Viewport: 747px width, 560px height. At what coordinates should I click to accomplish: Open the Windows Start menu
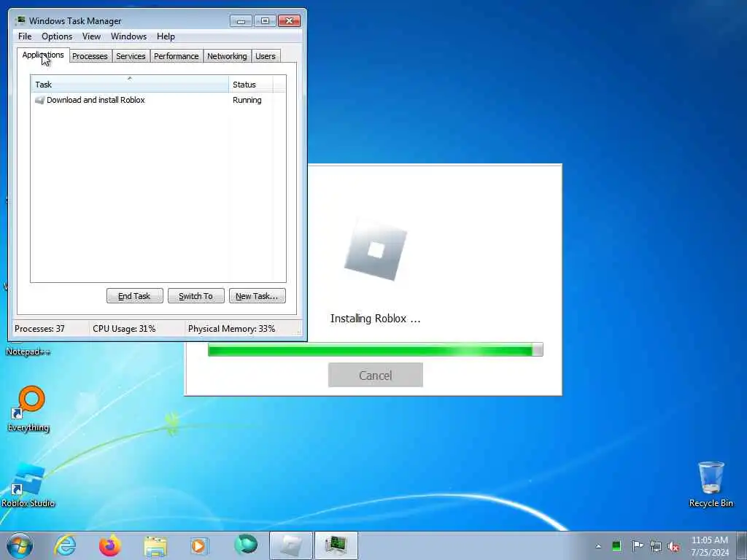[20, 545]
